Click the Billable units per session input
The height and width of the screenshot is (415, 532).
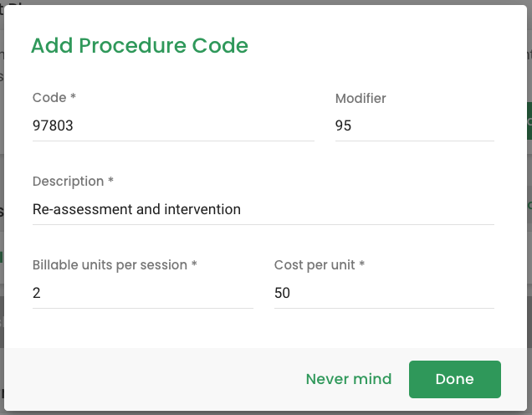tap(143, 293)
